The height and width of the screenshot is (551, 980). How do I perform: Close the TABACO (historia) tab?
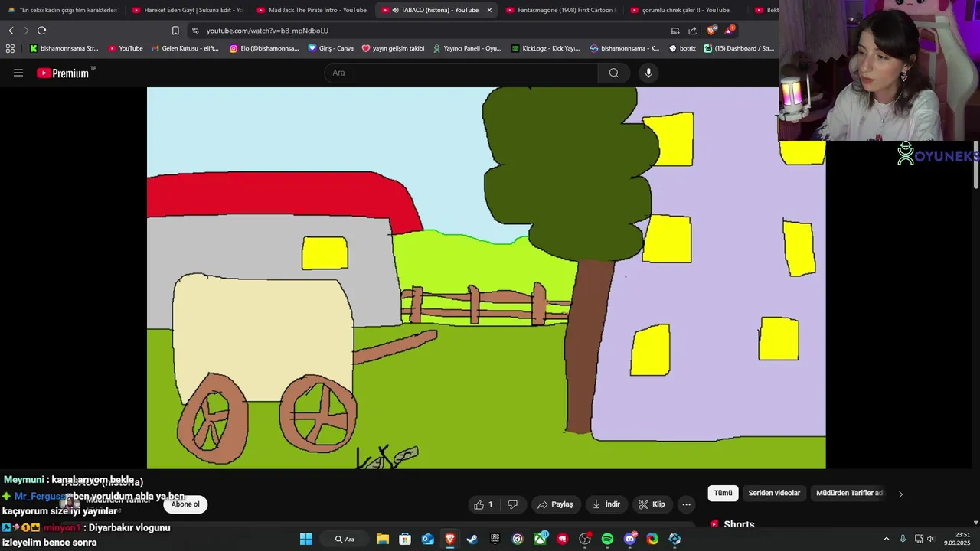489,10
